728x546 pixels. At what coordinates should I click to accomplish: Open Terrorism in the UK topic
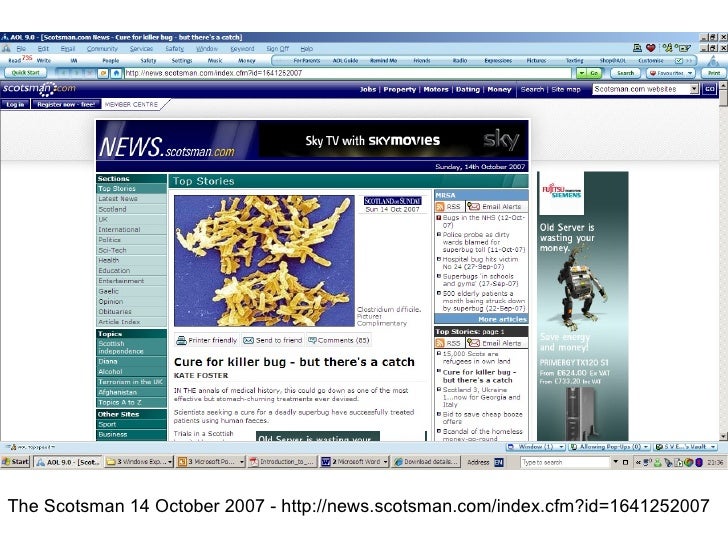pos(131,382)
